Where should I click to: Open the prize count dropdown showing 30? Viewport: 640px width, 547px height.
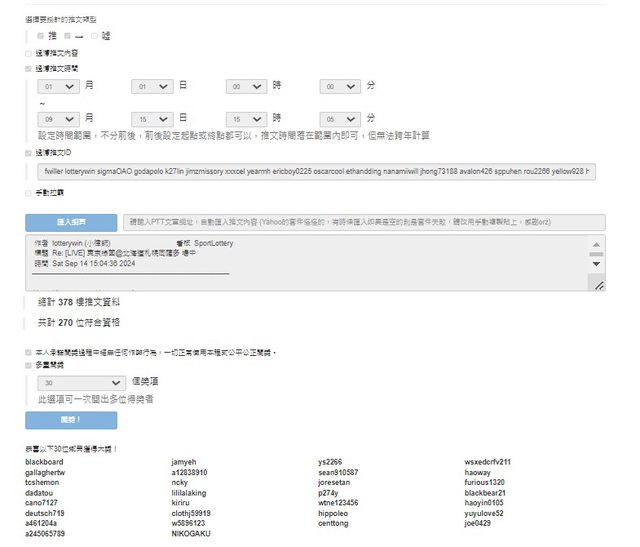coord(81,382)
